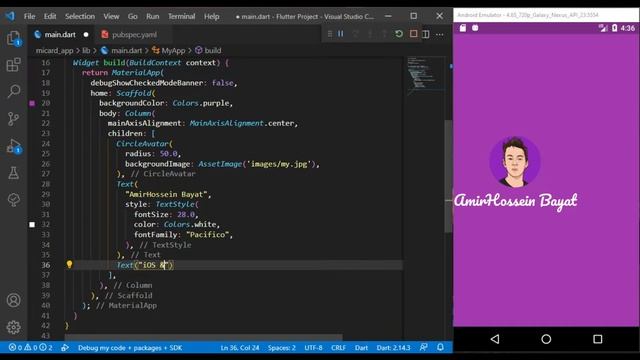Click the vertical editor scrollbar
Screen dimensions: 640x360
pos(448,176)
